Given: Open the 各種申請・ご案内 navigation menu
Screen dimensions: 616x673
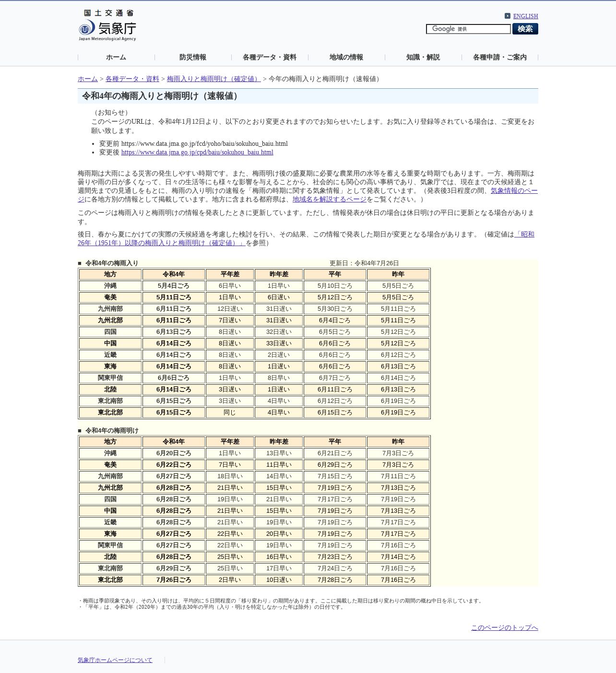Looking at the screenshot, I should point(500,57).
